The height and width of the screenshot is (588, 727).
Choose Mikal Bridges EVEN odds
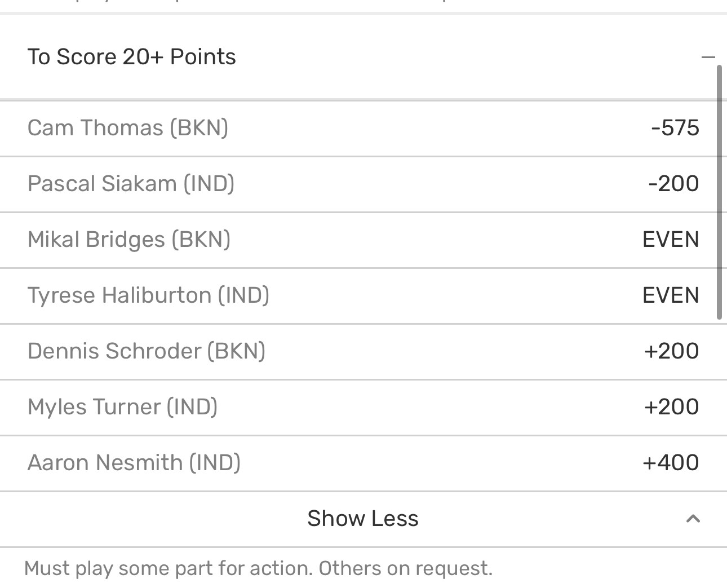pos(671,240)
